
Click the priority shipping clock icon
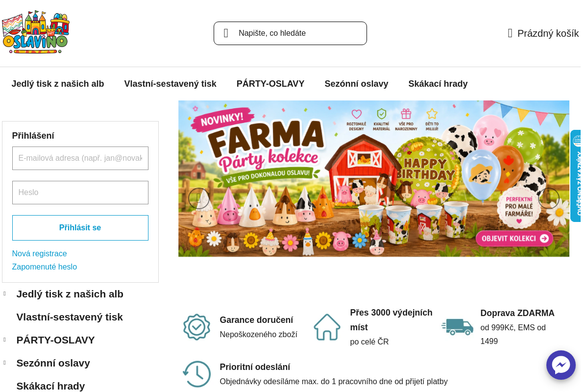(x=196, y=374)
